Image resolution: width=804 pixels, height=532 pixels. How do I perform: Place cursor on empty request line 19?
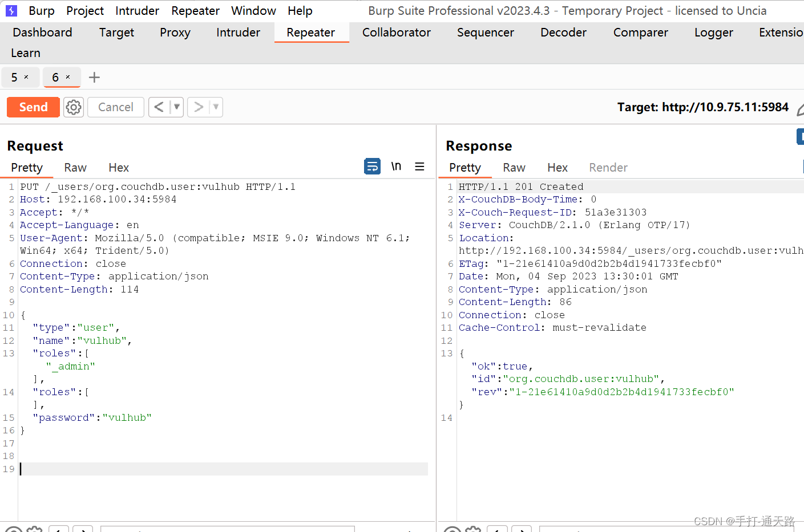(223, 469)
